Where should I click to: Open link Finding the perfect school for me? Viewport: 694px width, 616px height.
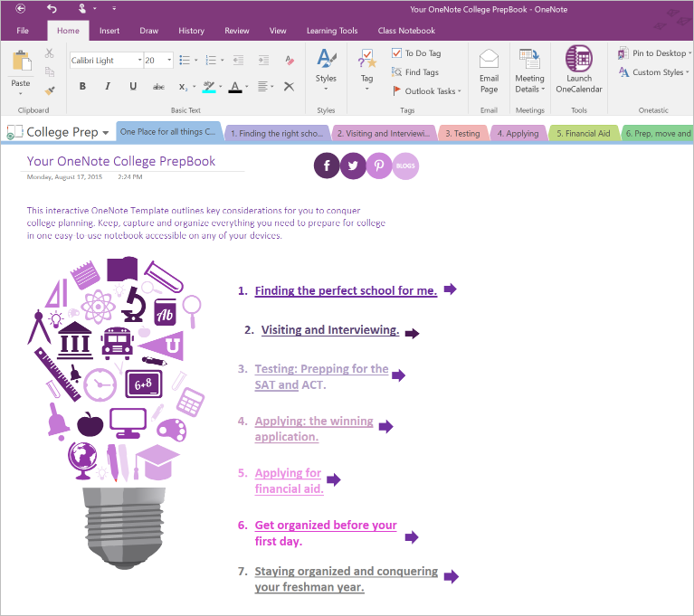point(346,291)
